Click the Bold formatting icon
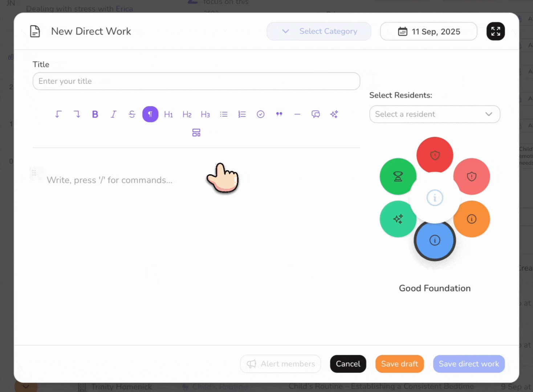The image size is (533, 392). [x=95, y=114]
